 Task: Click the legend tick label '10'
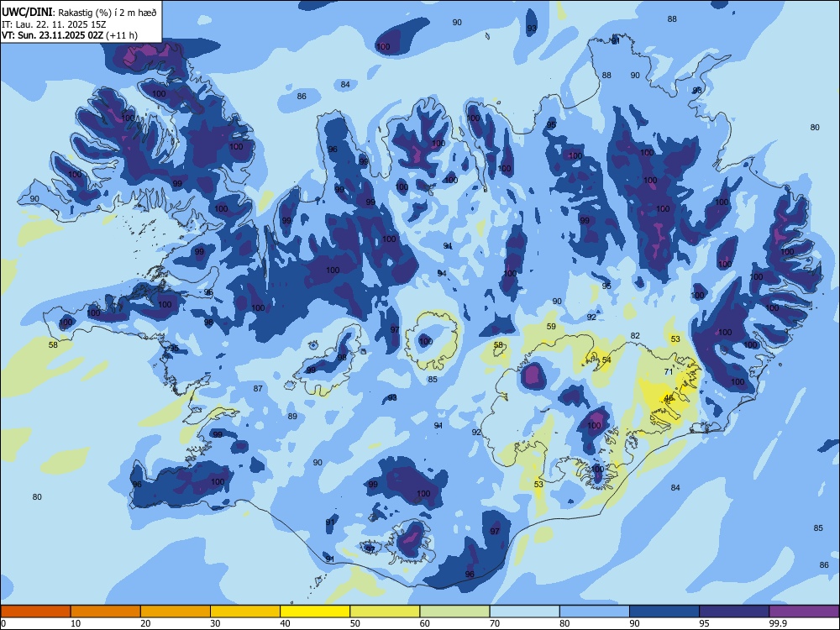[x=76, y=623]
